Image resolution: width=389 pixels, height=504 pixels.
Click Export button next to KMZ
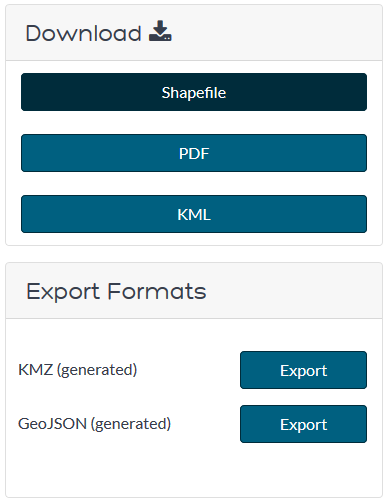click(x=303, y=370)
